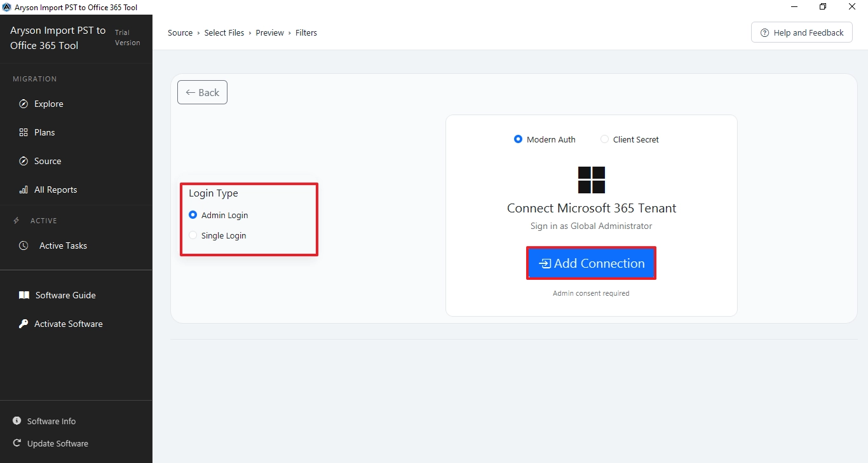
Task: Click the Explore compass icon in sidebar
Action: [24, 104]
